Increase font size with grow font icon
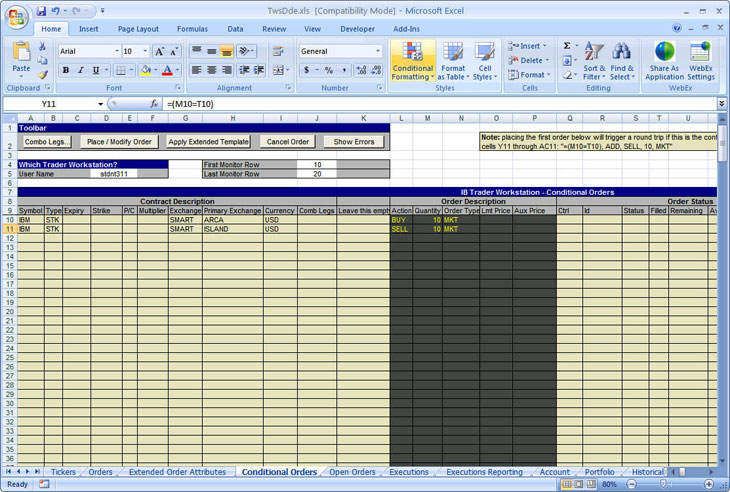730x492 pixels. [159, 51]
